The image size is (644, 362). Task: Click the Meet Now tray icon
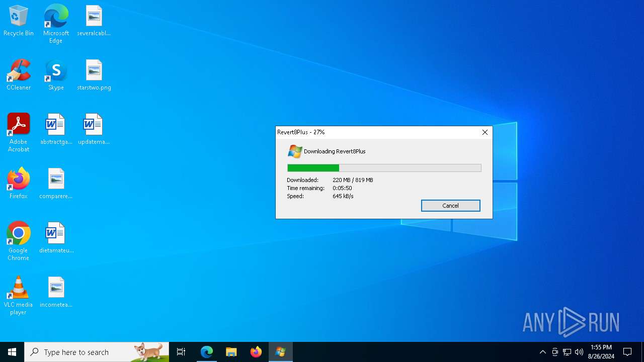(555, 352)
